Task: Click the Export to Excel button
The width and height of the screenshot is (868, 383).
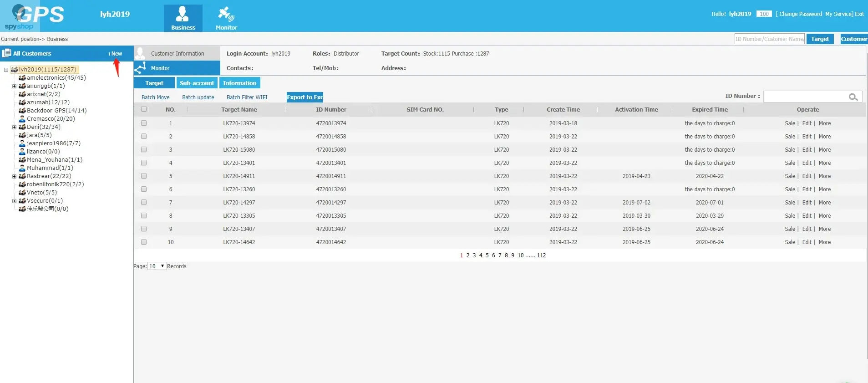Action: point(305,97)
